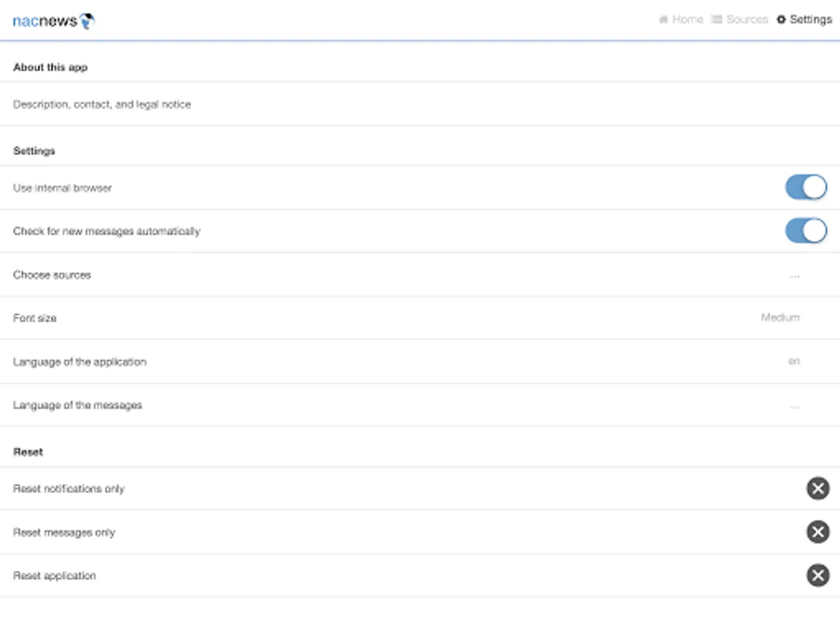This screenshot has height=630, width=840.
Task: Click the nacnews globe logo icon
Action: tap(87, 22)
